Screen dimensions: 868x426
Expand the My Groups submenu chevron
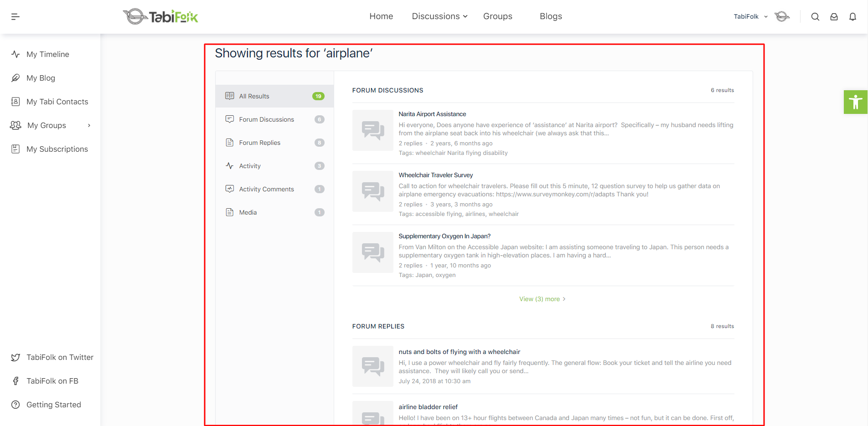[x=89, y=125]
